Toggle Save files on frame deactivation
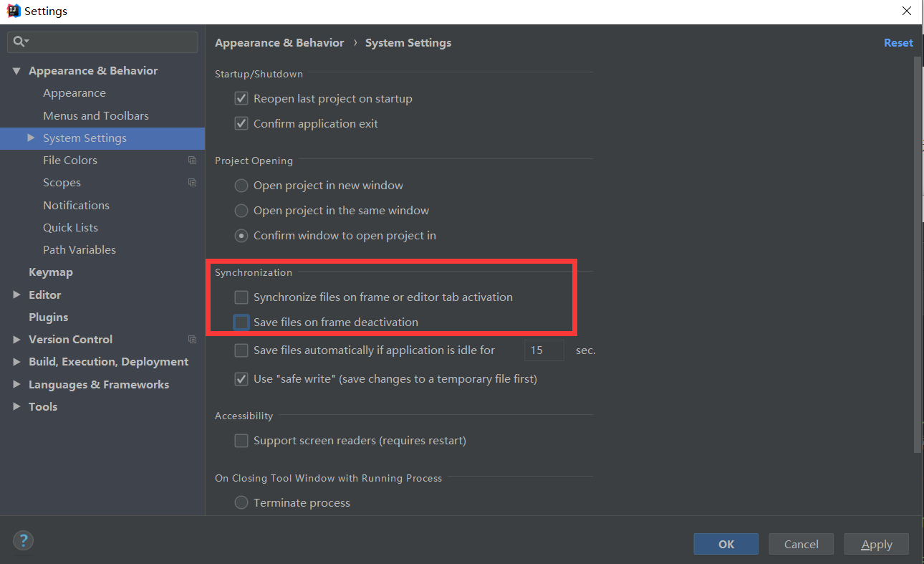 (x=241, y=322)
